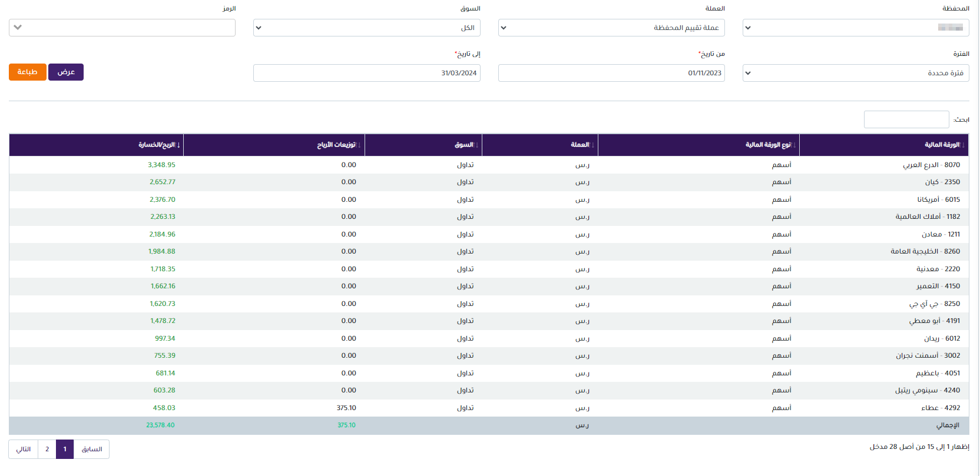This screenshot has height=476, width=980.
Task: Click the السابق previous page link
Action: [x=91, y=449]
